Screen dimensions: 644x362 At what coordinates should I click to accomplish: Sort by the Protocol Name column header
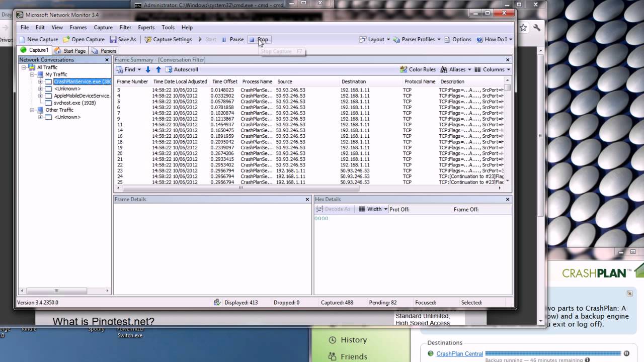click(x=420, y=81)
